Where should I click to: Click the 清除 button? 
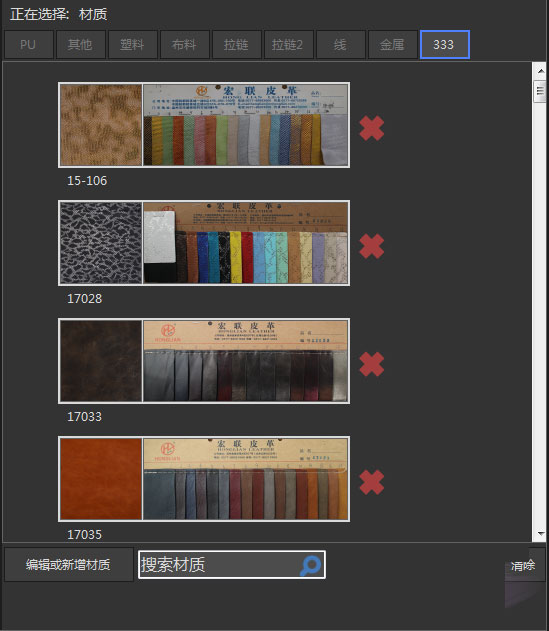523,565
